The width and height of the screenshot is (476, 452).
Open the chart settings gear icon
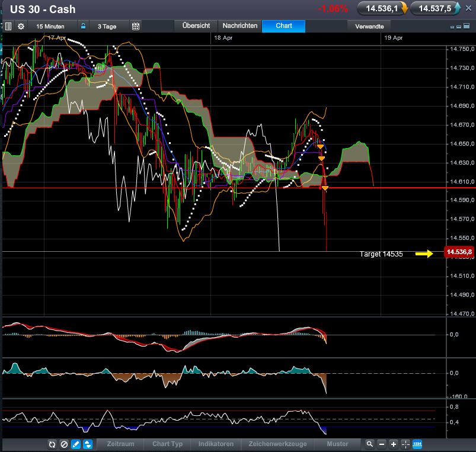(x=21, y=27)
